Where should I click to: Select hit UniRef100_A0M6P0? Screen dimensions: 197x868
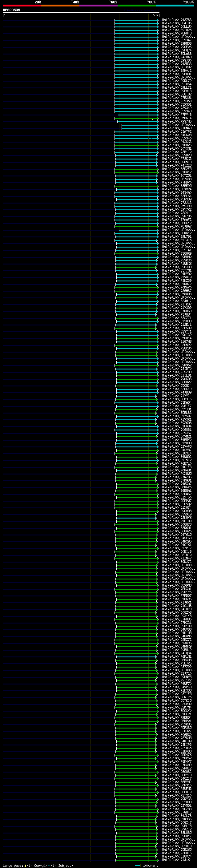pyautogui.click(x=177, y=287)
